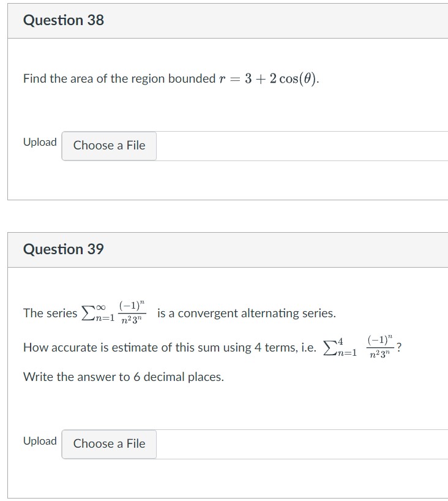Viewport: 448px width, 501px height.
Task: Click the empty file field in Question 38
Action: [x=301, y=146]
